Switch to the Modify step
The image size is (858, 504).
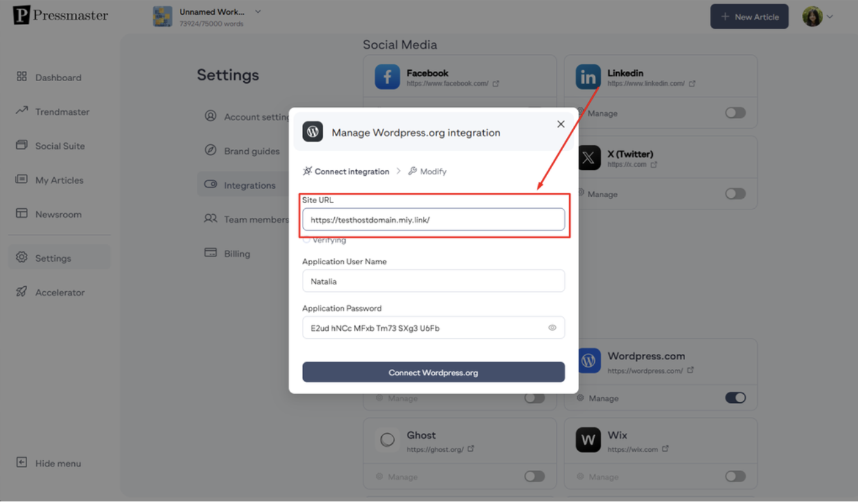point(427,171)
